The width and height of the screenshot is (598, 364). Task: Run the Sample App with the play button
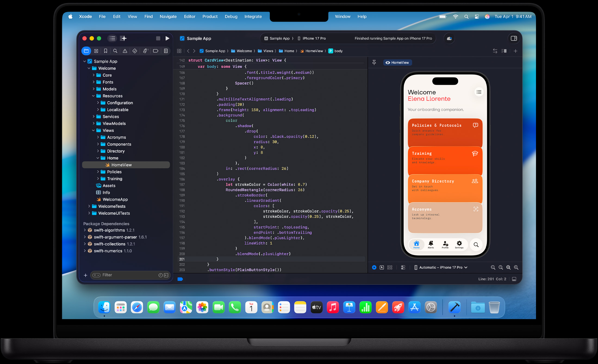[x=167, y=38]
